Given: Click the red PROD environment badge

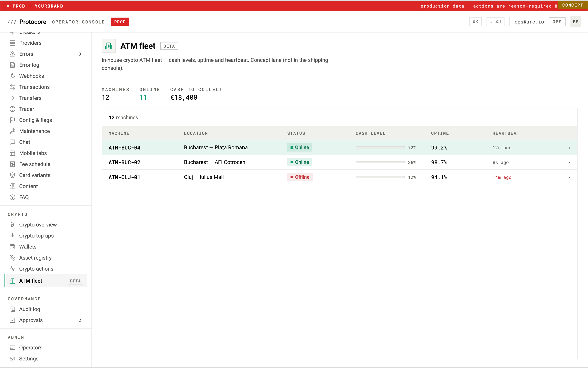Looking at the screenshot, I should (120, 22).
